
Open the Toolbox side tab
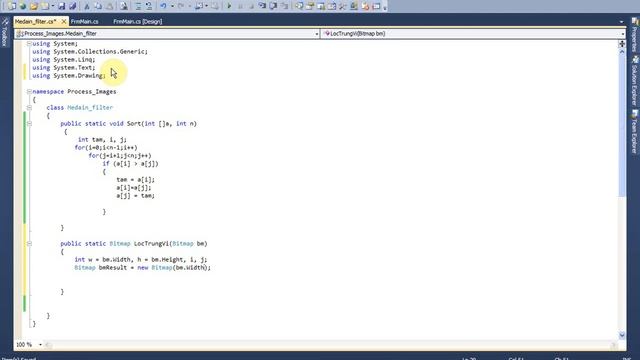point(5,33)
